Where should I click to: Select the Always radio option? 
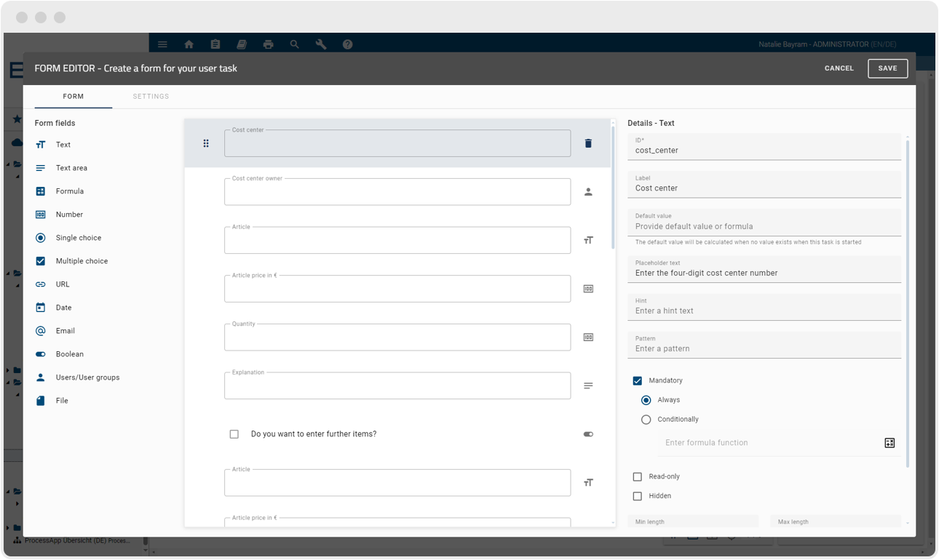point(646,400)
